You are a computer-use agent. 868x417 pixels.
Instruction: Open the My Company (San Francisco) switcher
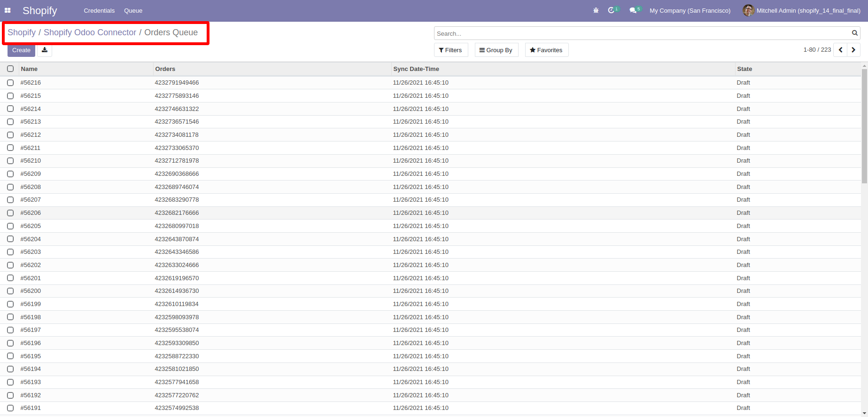pos(690,10)
